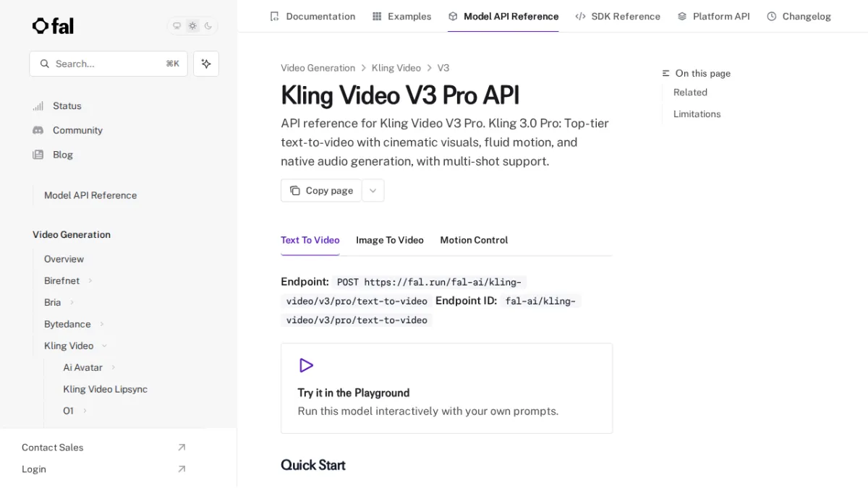Open the Community link
Screen dimensions: 868x488
tap(77, 130)
